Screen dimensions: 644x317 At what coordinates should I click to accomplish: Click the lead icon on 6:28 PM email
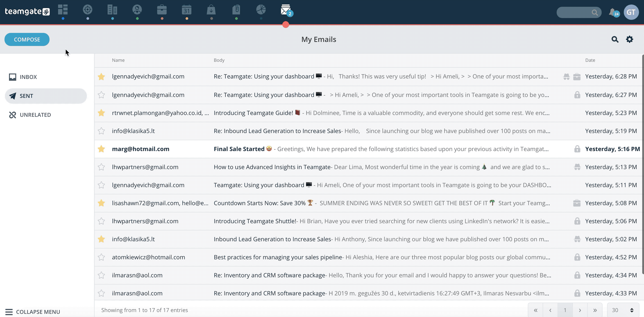click(566, 76)
